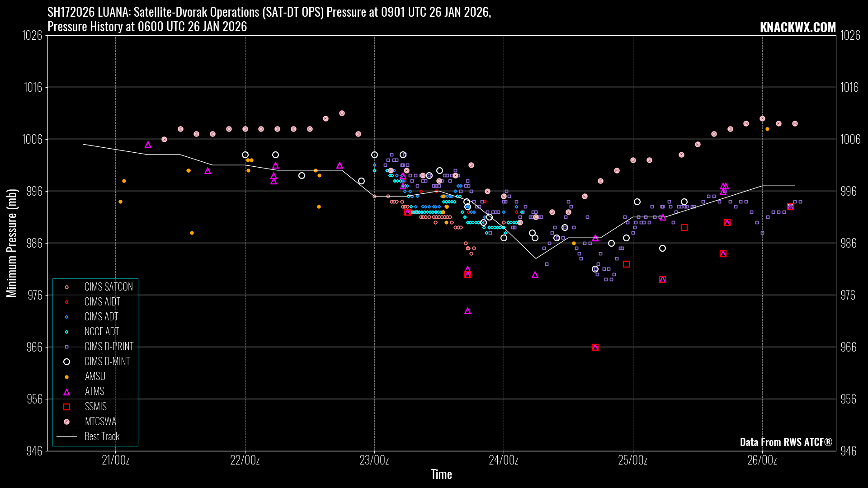This screenshot has height=488, width=868.
Task: Click the KNACKWX.COM watermark text
Action: coord(797,28)
